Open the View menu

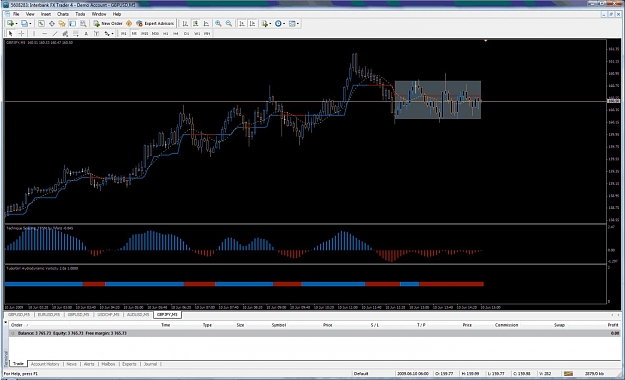pyautogui.click(x=30, y=14)
